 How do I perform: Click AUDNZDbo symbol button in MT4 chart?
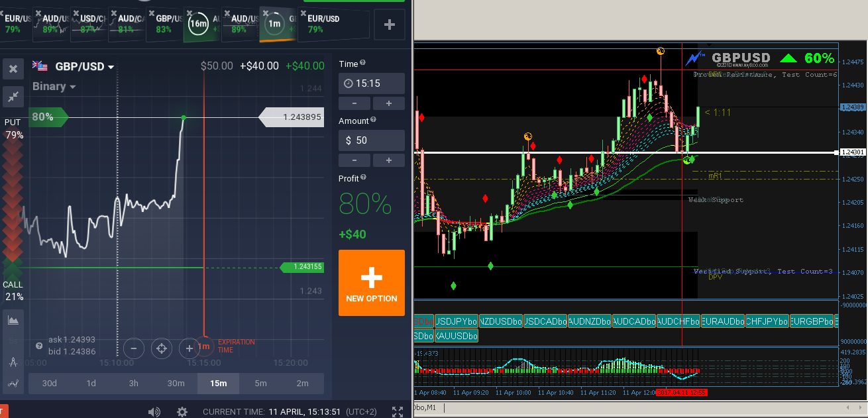click(589, 321)
